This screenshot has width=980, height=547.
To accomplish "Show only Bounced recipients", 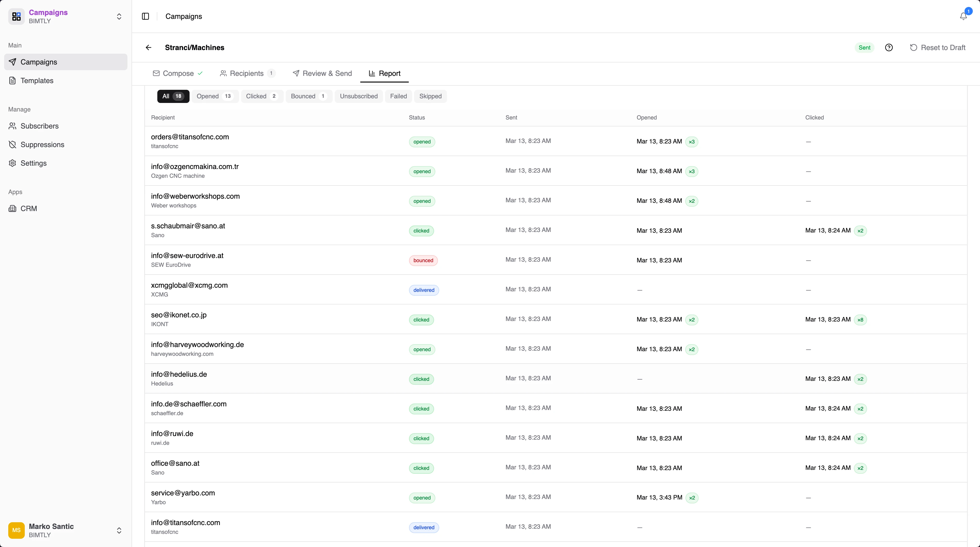I will pyautogui.click(x=308, y=96).
